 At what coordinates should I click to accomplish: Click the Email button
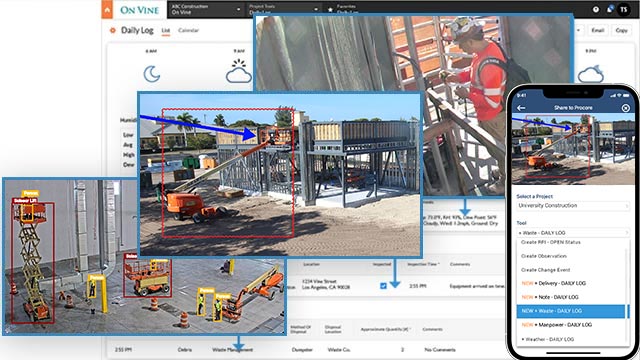598,30
